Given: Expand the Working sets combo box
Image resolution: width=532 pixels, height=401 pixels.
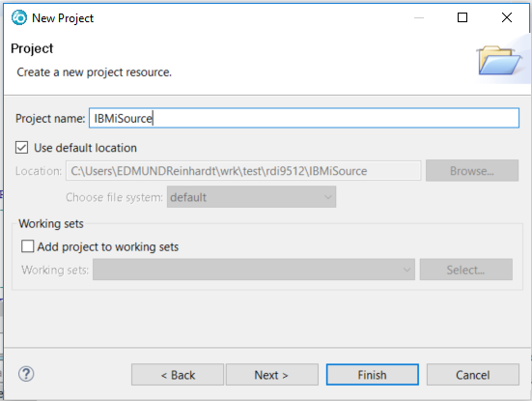Looking at the screenshot, I should (254, 270).
